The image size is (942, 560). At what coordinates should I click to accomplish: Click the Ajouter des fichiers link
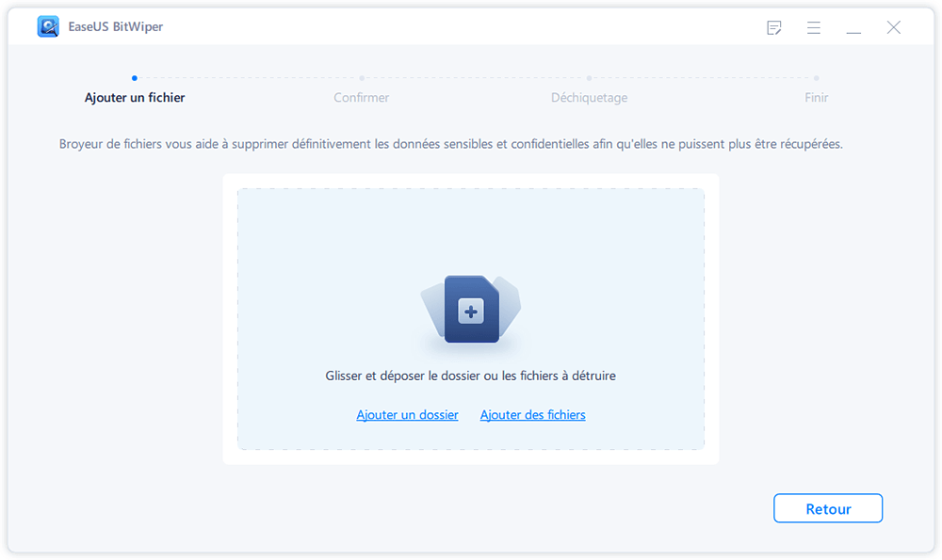532,415
